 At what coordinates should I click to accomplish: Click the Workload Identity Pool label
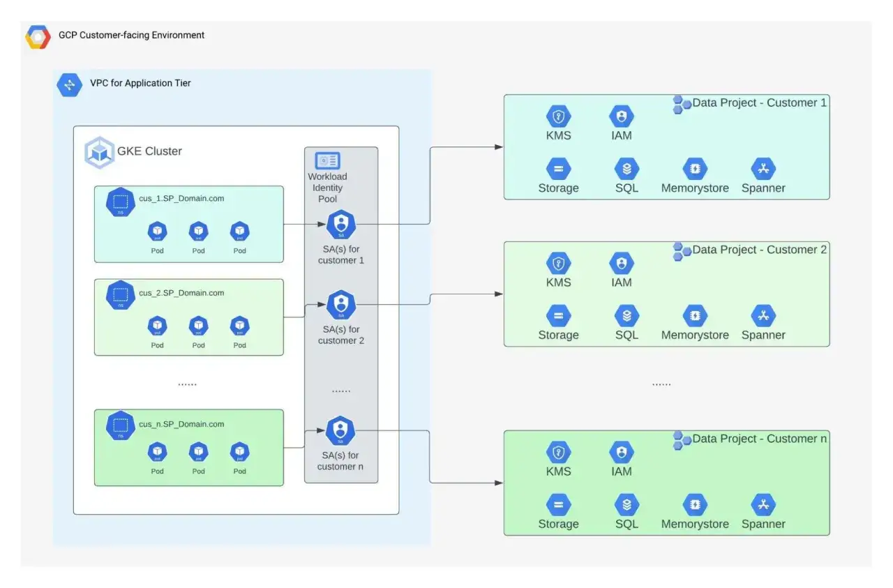[327, 188]
